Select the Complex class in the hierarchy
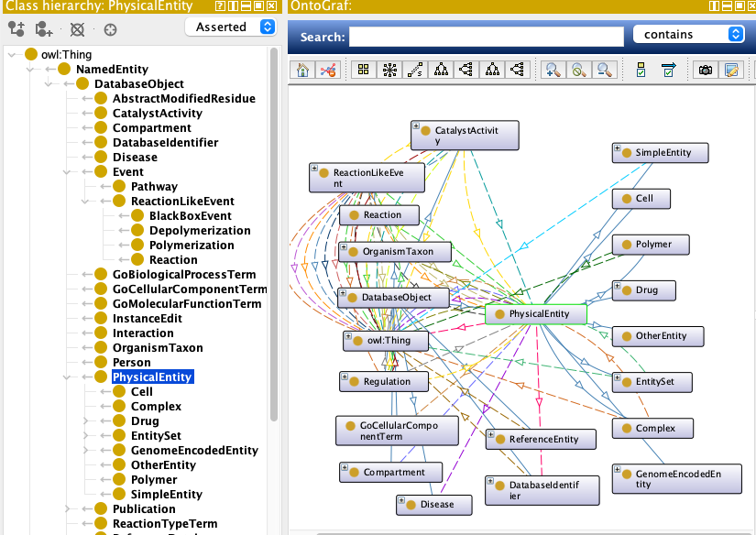Image resolution: width=756 pixels, height=535 pixels. pyautogui.click(x=156, y=406)
